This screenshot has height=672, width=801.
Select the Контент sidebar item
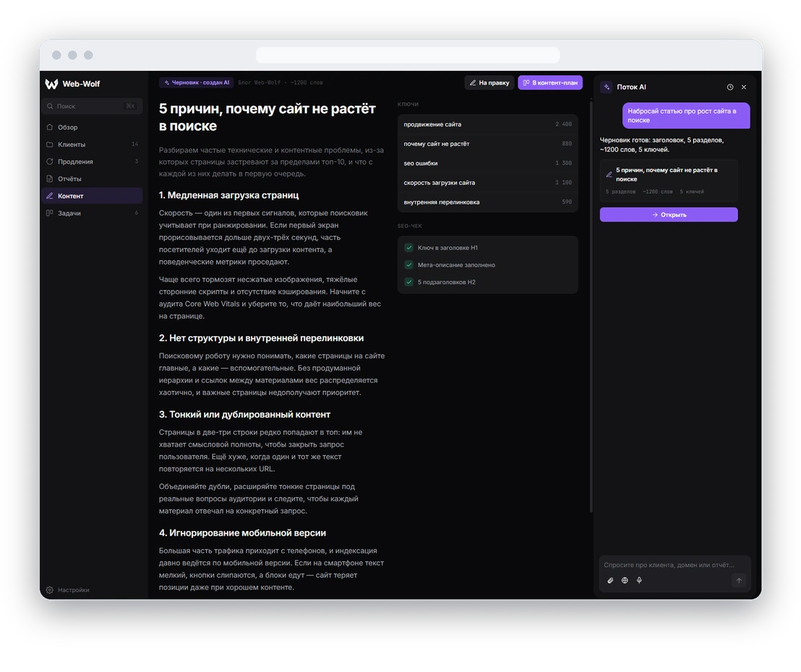tap(92, 196)
